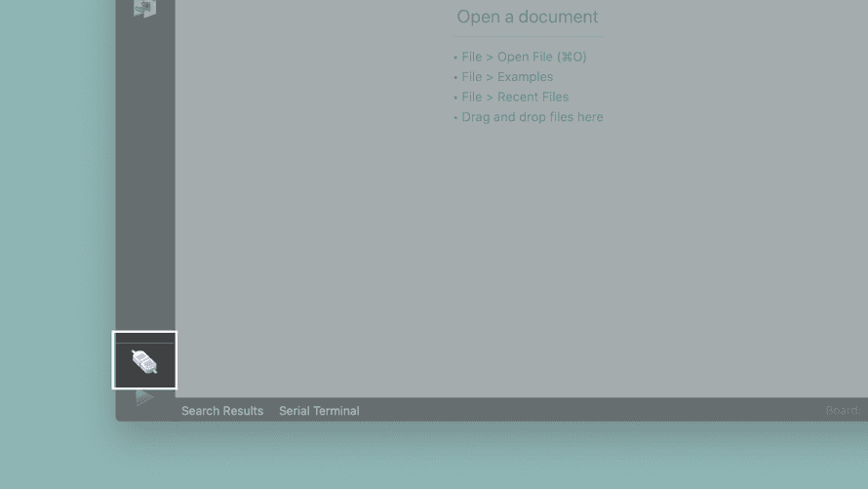This screenshot has width=868, height=489.
Task: Click the partially visible top sidebar icon
Action: 144,8
